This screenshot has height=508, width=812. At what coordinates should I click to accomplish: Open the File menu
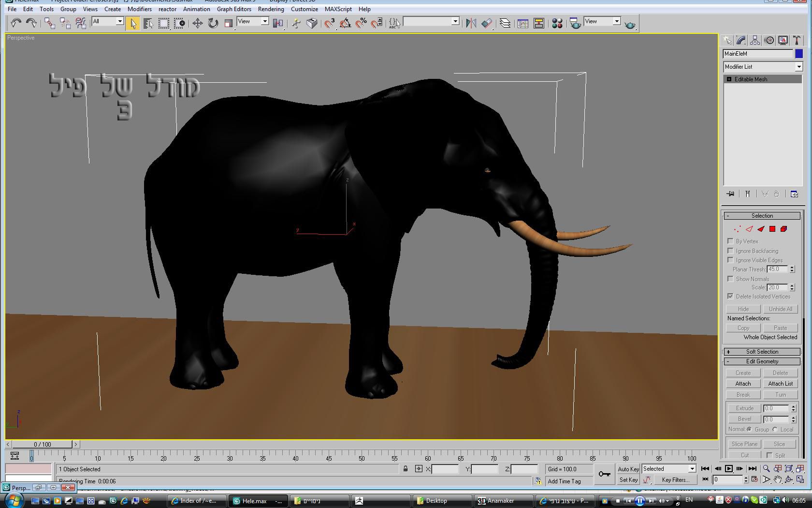click(12, 9)
